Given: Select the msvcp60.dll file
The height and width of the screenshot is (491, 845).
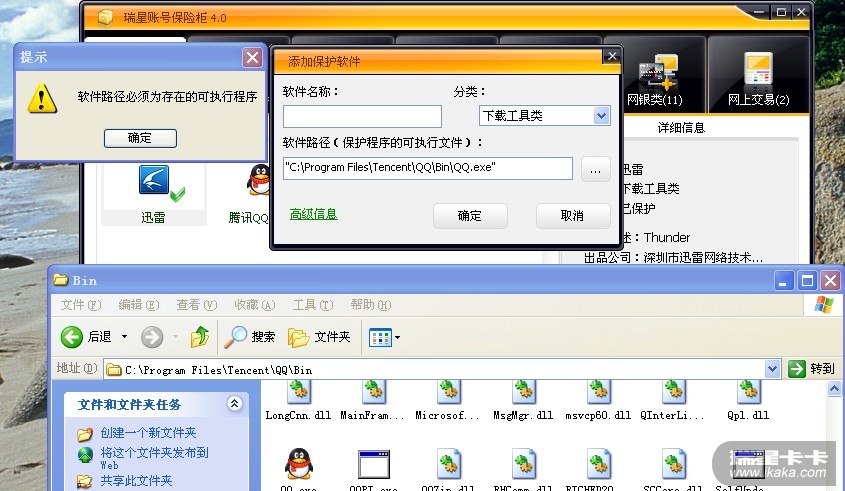Looking at the screenshot, I should click(x=598, y=400).
